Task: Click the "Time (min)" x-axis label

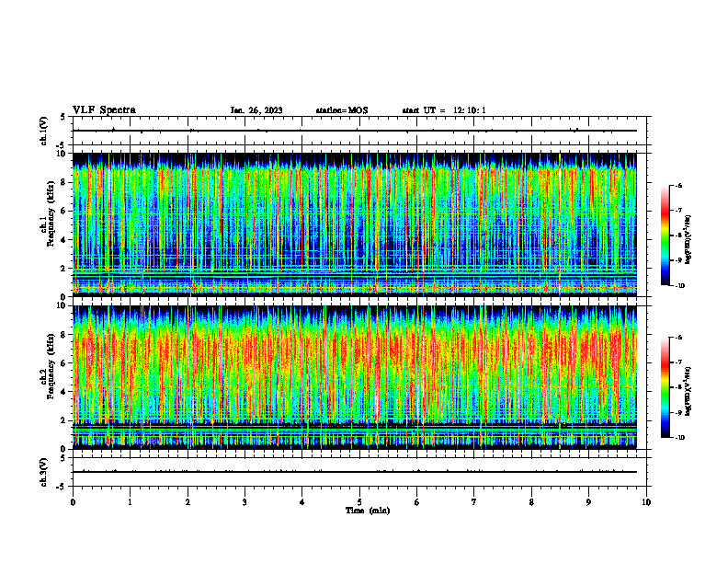Action: [x=368, y=511]
